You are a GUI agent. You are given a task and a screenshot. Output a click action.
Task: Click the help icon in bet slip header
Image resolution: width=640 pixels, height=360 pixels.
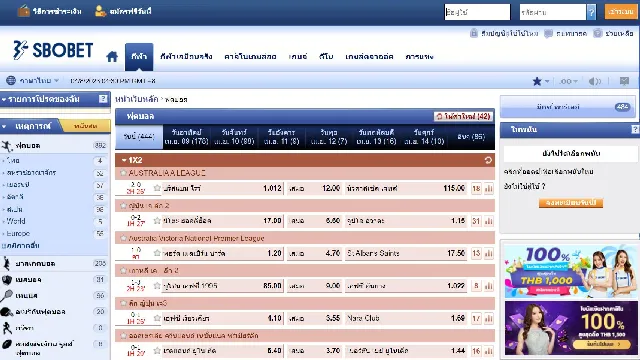click(x=635, y=129)
